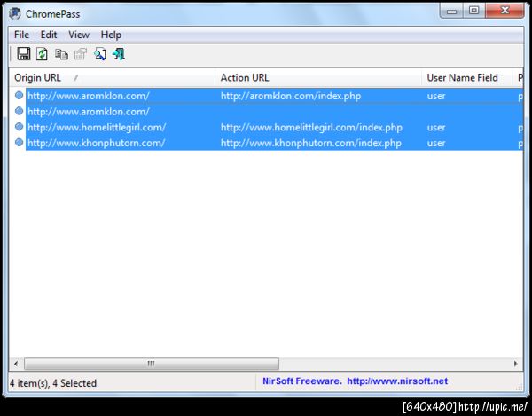Viewport: 532px width, 416px height.
Task: Click the Copy Selected Items toolbar icon
Action: pos(61,54)
